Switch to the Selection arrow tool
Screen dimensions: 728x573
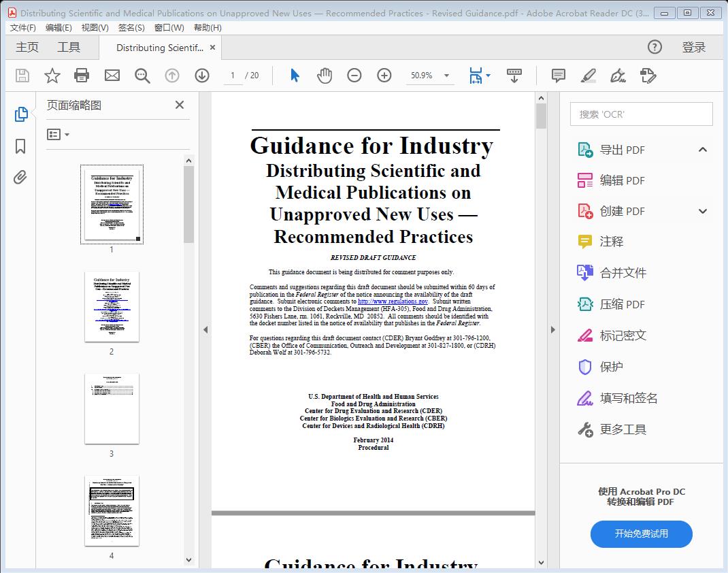295,76
